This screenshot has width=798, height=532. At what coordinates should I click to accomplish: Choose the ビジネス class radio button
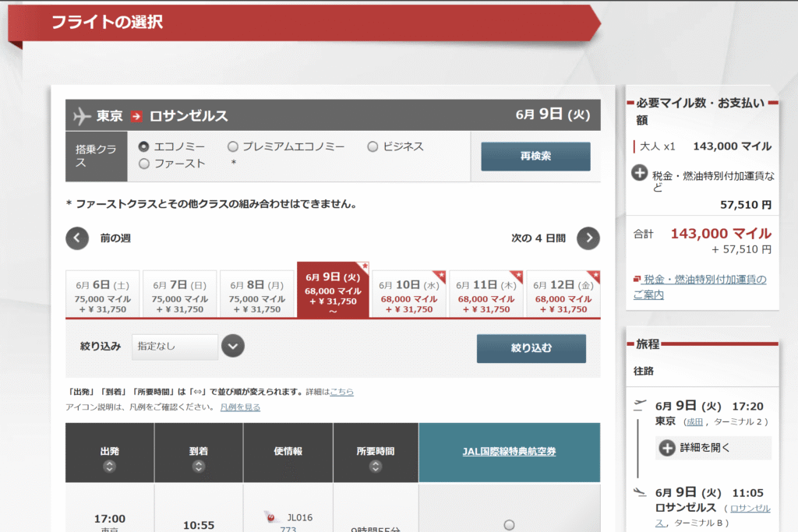(373, 146)
